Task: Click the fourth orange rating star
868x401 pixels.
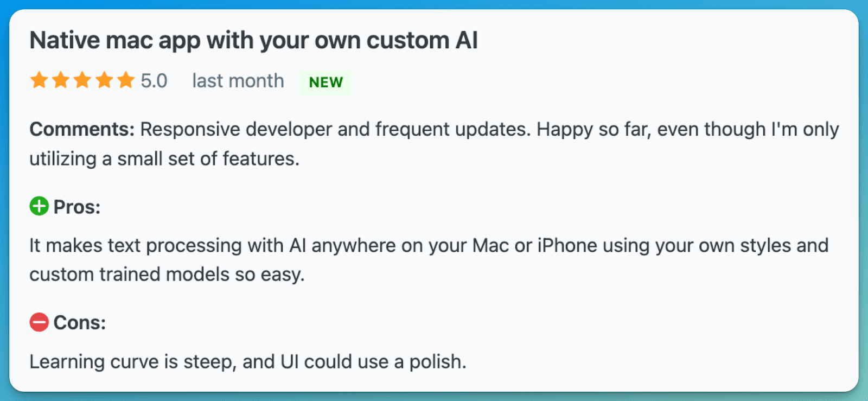Action: pos(104,80)
